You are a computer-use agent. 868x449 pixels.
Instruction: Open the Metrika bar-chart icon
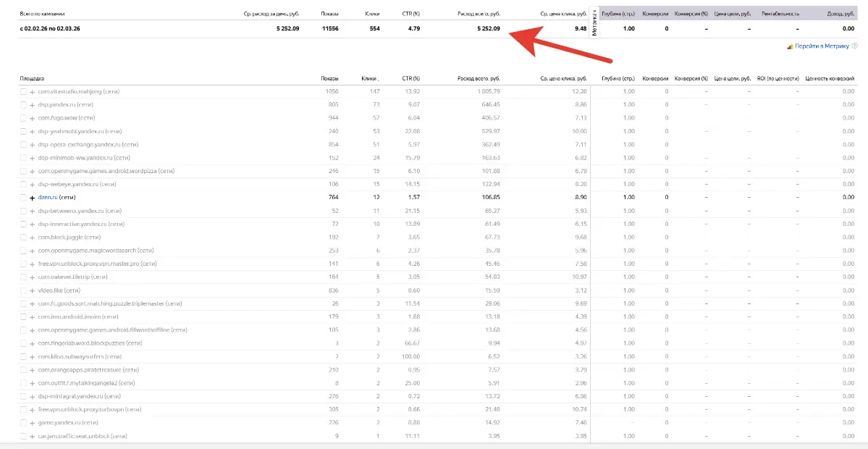[790, 47]
